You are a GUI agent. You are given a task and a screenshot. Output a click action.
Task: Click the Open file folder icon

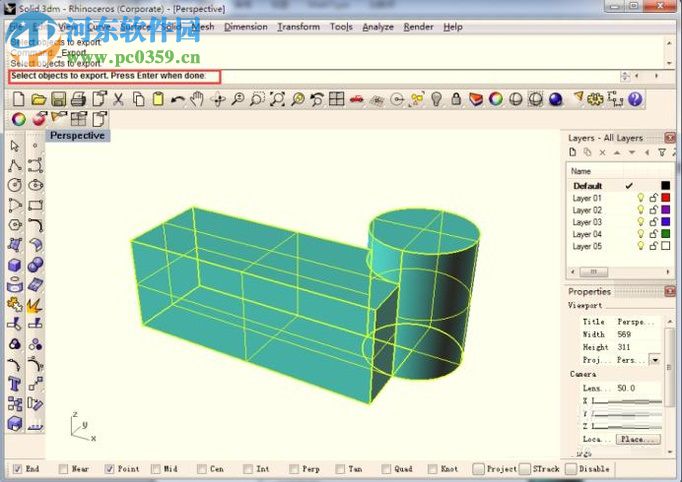38,99
